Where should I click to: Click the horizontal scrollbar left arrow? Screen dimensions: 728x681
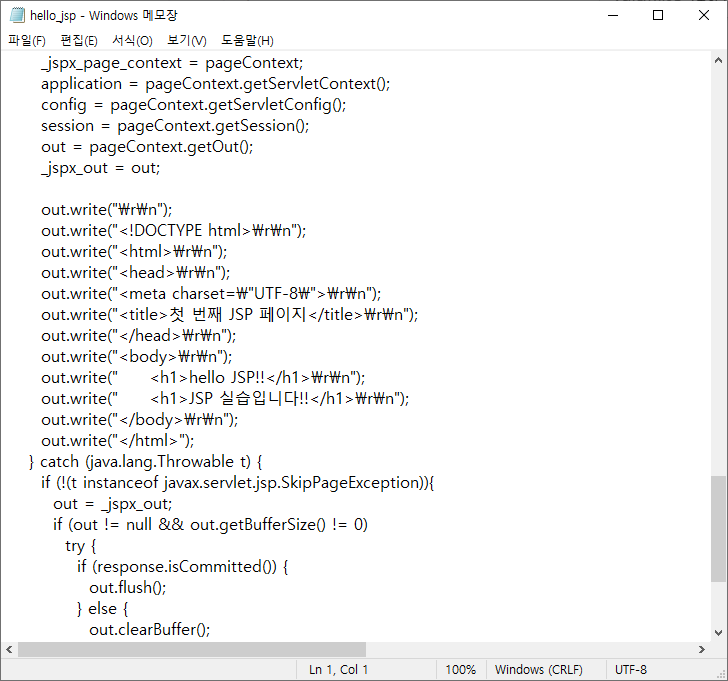coord(9,649)
